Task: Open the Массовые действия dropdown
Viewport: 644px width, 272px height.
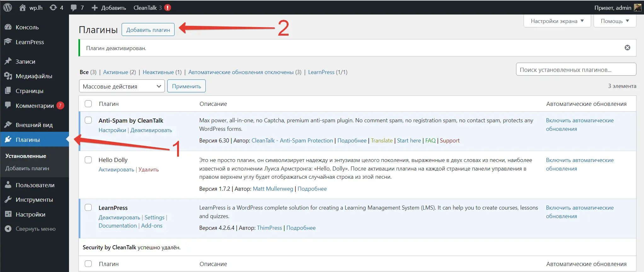Action: click(122, 86)
